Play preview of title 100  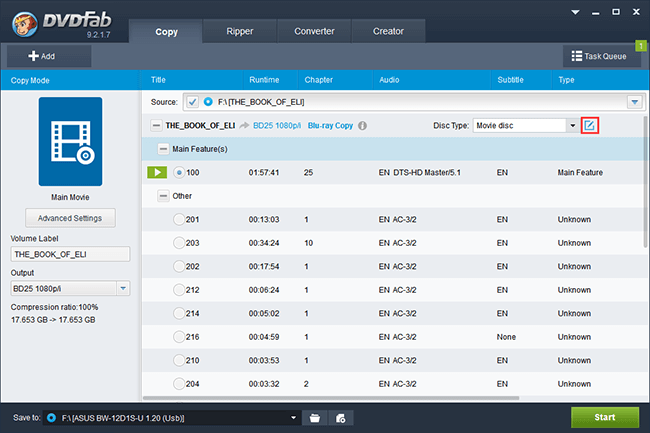(157, 172)
